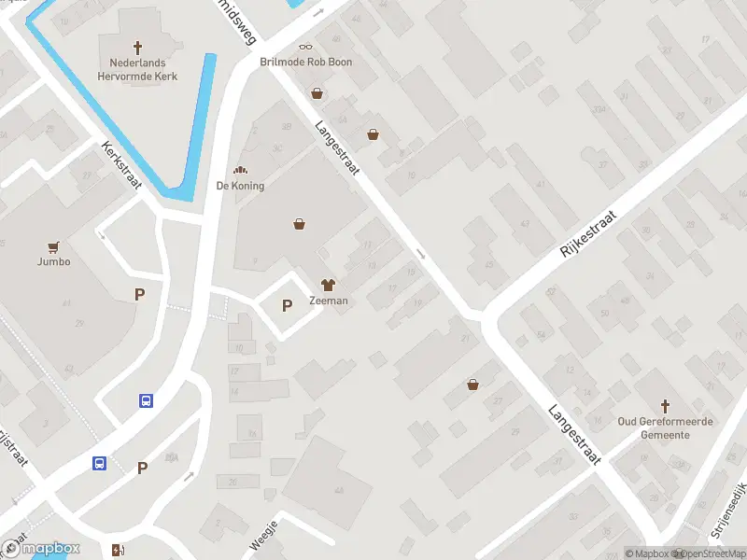747x560 pixels.
Task: Click the De Koning bakery icon
Action: coord(240,170)
